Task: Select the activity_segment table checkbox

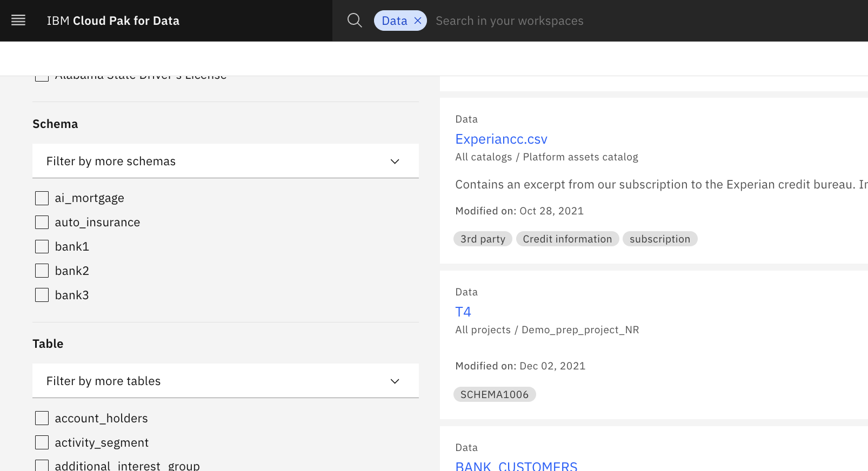Action: (42, 443)
